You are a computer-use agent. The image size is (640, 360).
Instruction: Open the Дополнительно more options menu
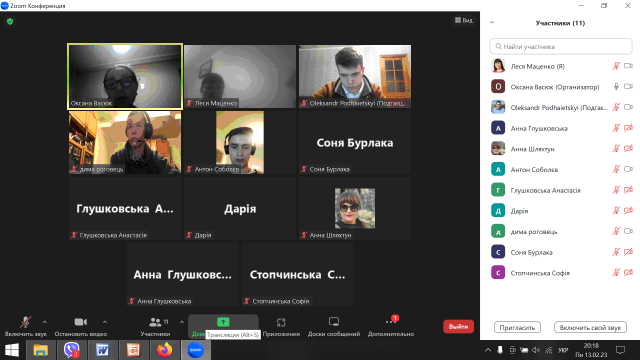[391, 326]
